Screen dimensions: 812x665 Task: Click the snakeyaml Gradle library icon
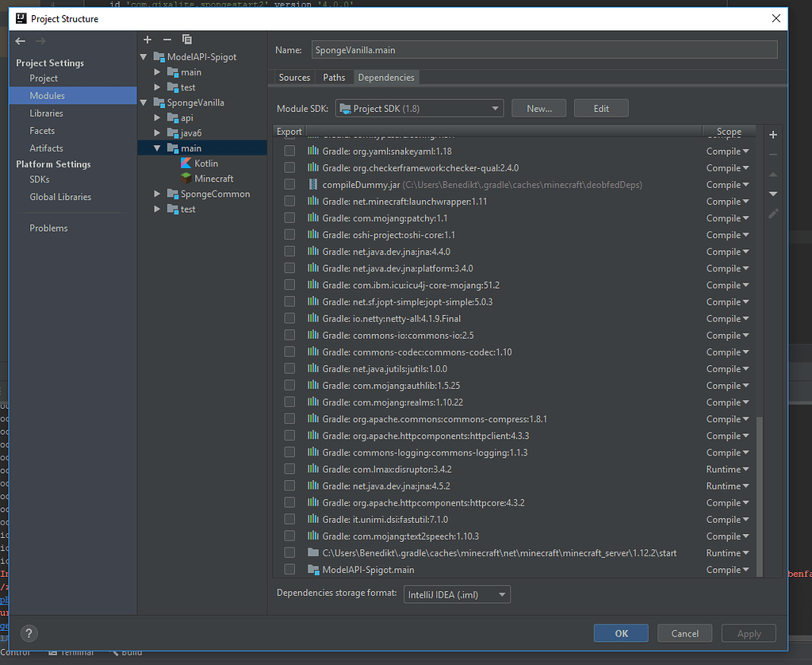point(312,151)
